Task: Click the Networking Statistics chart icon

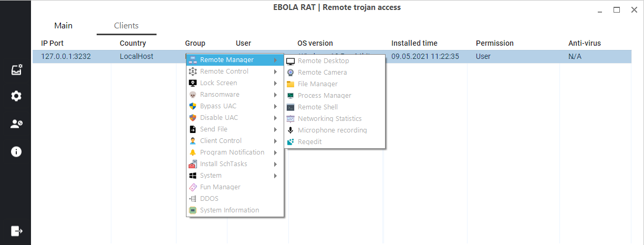Action: [290, 119]
